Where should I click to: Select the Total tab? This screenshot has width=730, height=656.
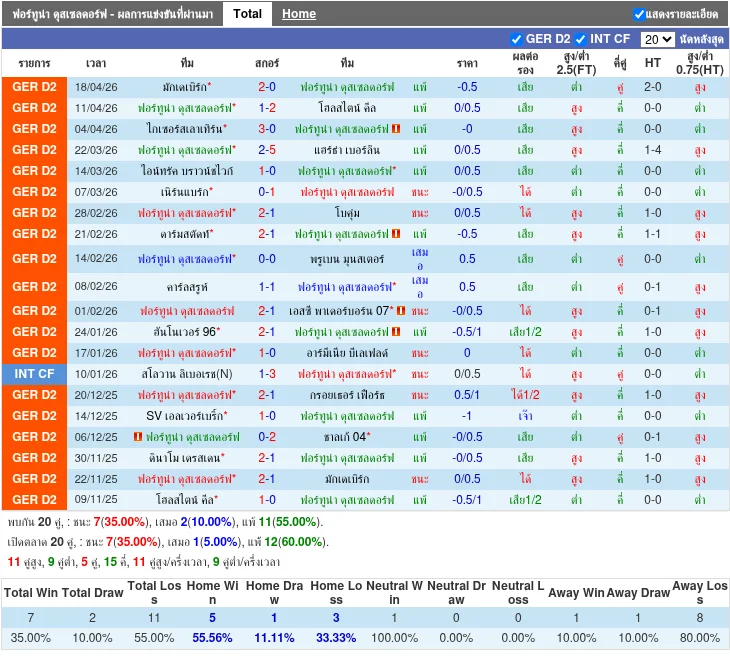tap(247, 14)
